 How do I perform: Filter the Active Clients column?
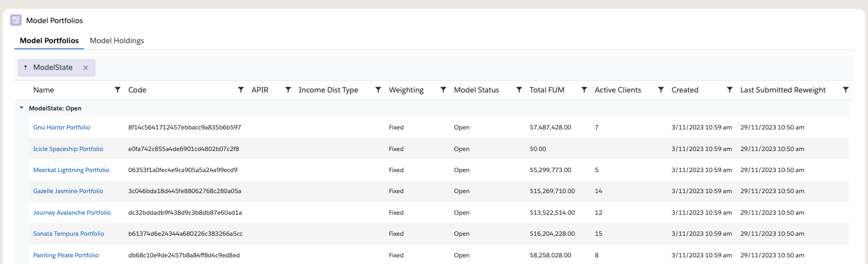point(661,90)
